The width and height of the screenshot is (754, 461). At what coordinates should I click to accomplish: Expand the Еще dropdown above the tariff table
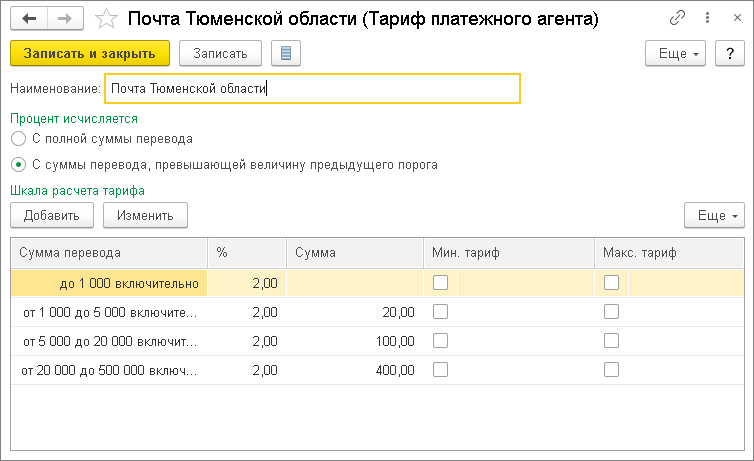coord(714,214)
